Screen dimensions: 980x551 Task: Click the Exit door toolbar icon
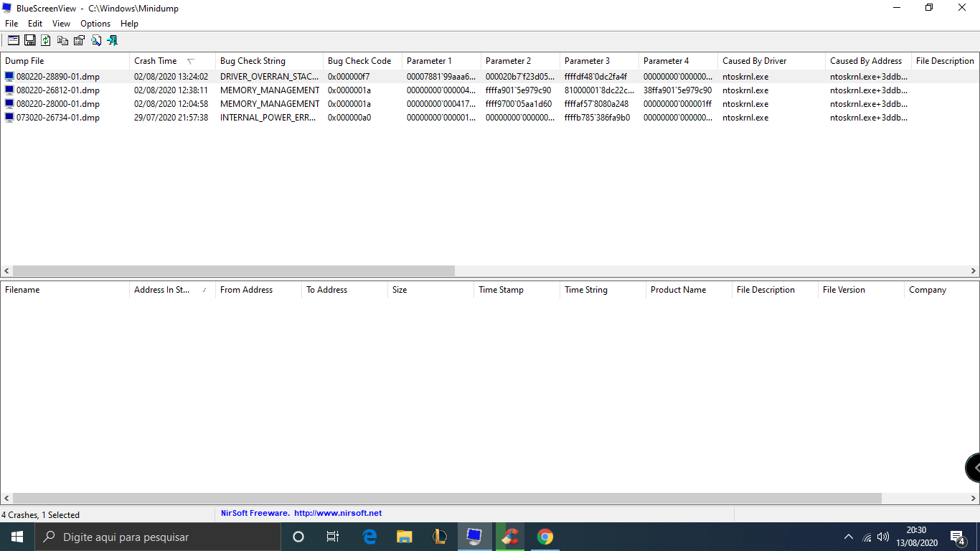[113, 40]
